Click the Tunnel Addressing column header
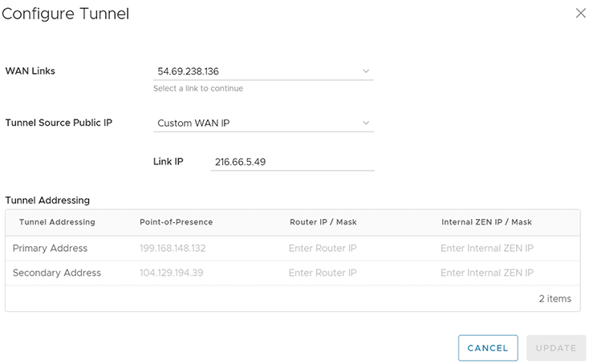Screen dimensions: 589x364 point(57,222)
